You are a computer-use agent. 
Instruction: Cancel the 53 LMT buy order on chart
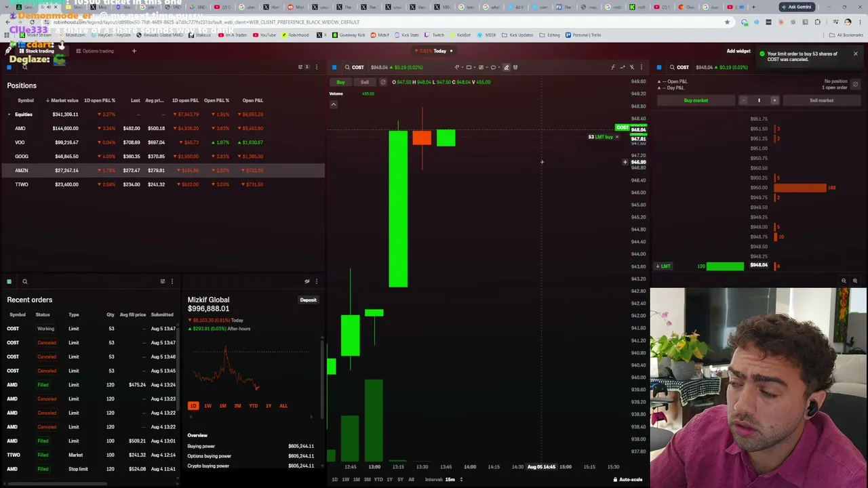616,137
